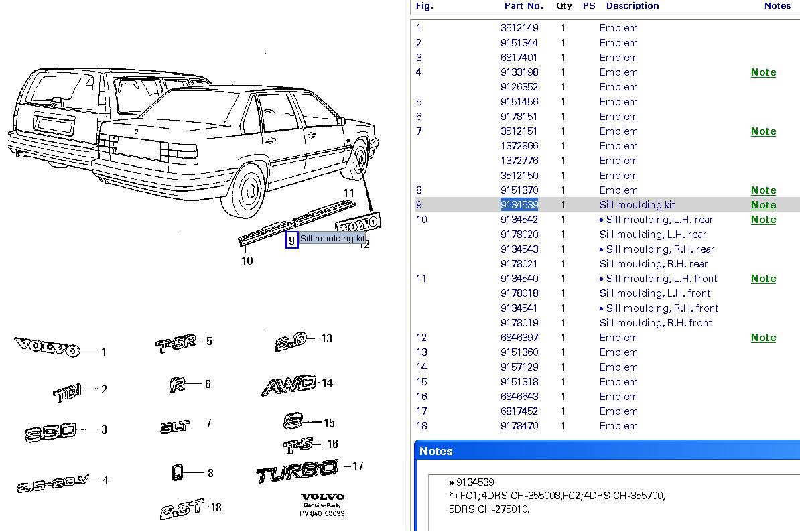The width and height of the screenshot is (800, 532).
Task: Click the Notes column header
Action: 777,6
